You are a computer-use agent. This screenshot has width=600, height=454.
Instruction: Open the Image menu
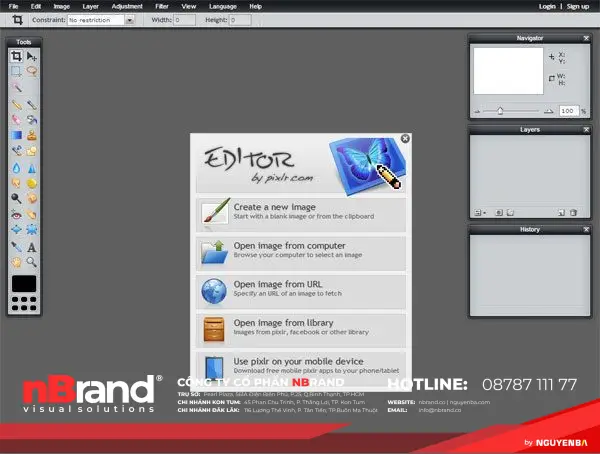62,6
